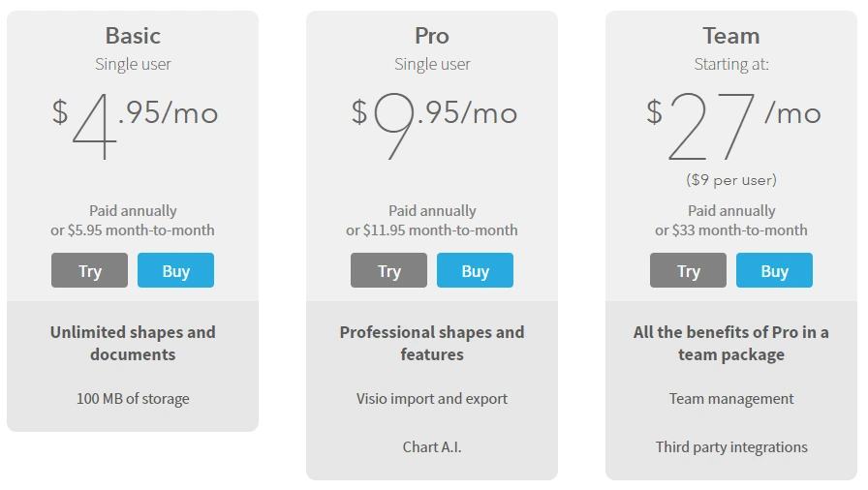Buy the Basic single user plan
Screen dimensions: 868x490
pos(175,271)
